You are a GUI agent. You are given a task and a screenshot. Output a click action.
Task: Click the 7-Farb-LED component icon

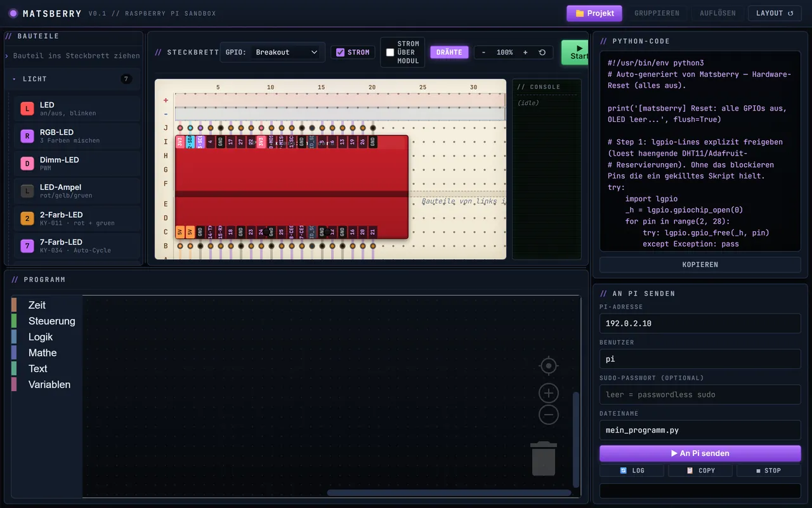point(27,246)
